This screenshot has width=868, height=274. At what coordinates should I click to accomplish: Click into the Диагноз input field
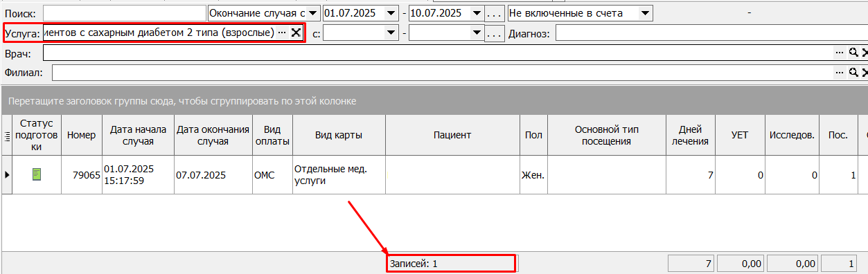click(x=711, y=33)
